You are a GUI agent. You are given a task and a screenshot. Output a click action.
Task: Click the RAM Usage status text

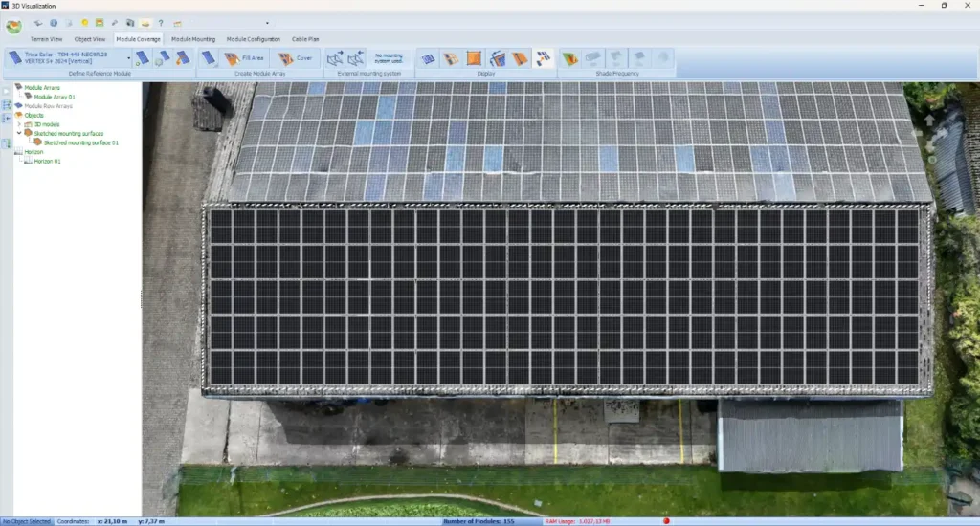(577, 521)
